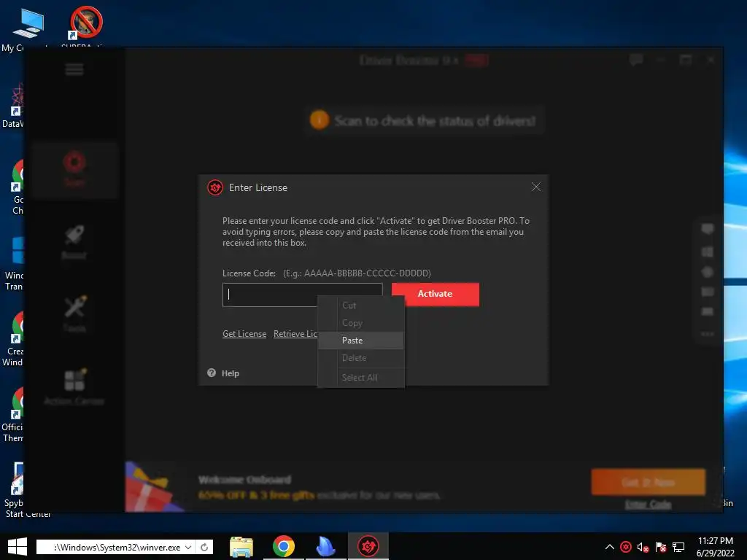Expand the taskbar address dropdown arrow

coord(188,547)
